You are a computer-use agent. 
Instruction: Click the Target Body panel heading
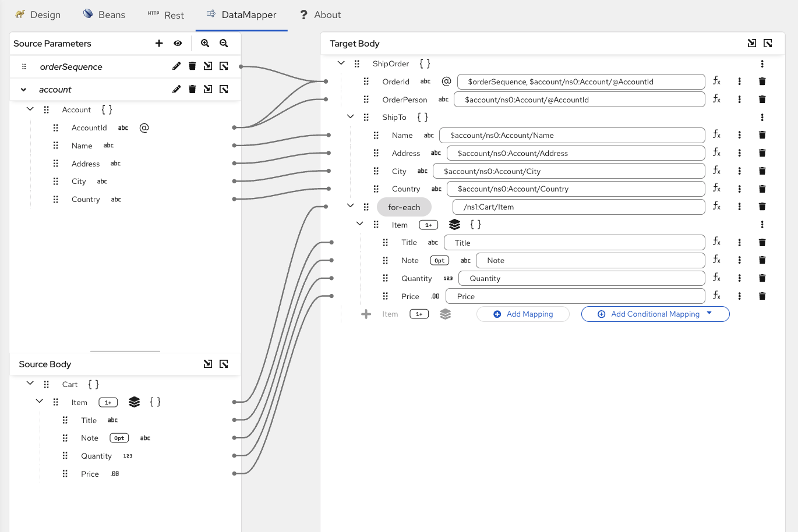355,44
